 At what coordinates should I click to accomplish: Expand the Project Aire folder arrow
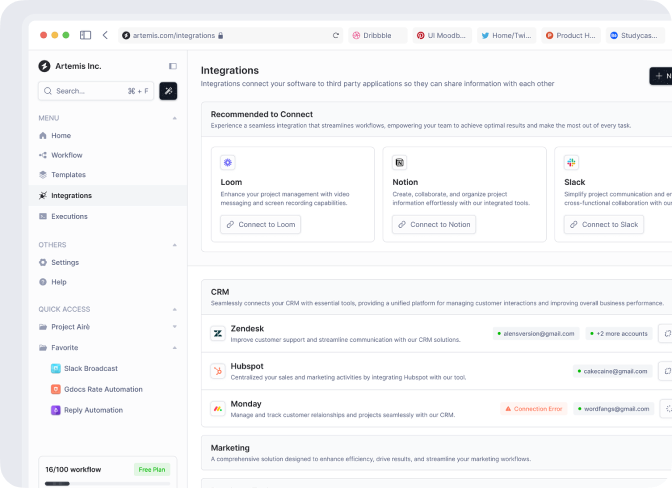(x=174, y=326)
